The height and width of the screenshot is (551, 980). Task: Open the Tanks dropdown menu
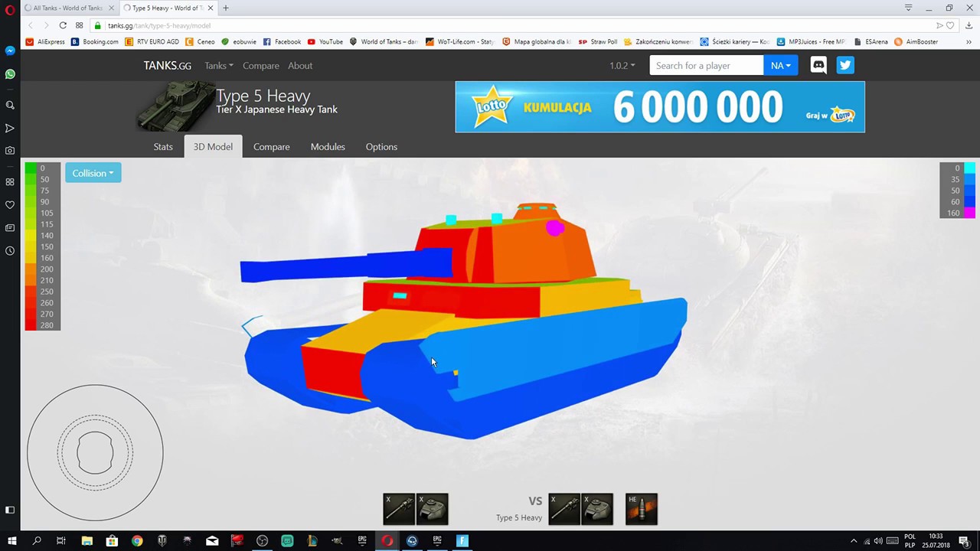(x=219, y=66)
